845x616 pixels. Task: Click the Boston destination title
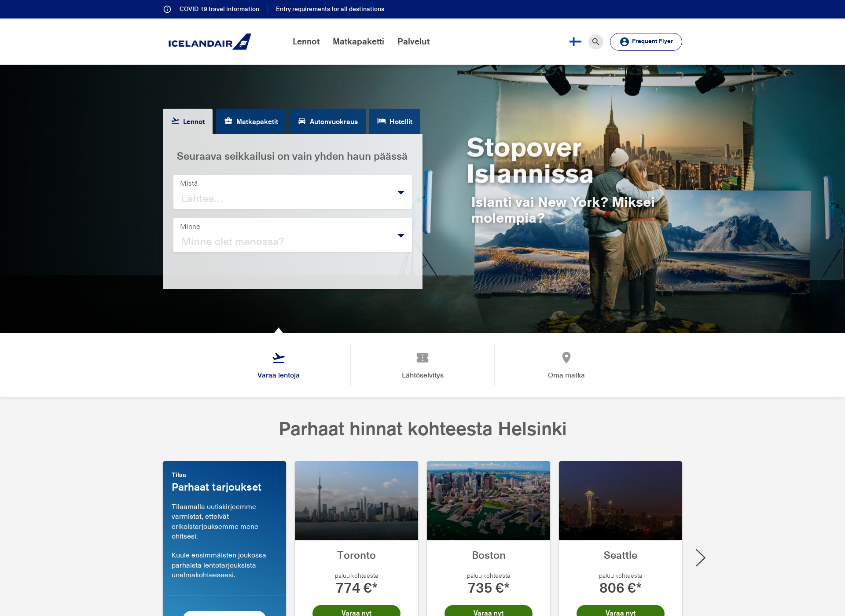coord(489,555)
